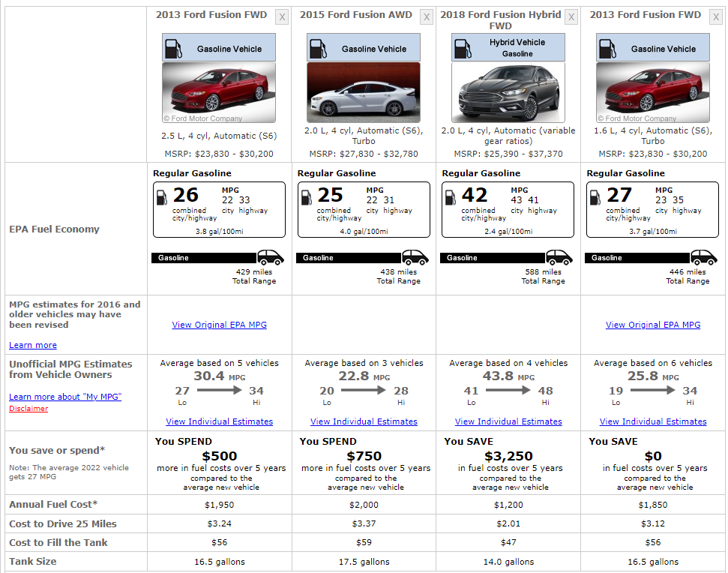The width and height of the screenshot is (728, 573).
Task: Open the white 2015 Fusion AWD photo
Action: [x=364, y=92]
